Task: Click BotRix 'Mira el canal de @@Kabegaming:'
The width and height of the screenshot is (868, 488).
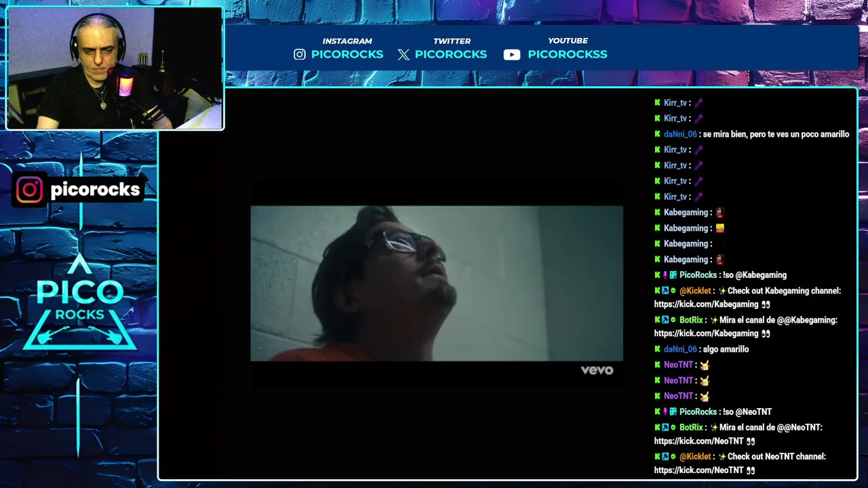Action: [x=778, y=320]
